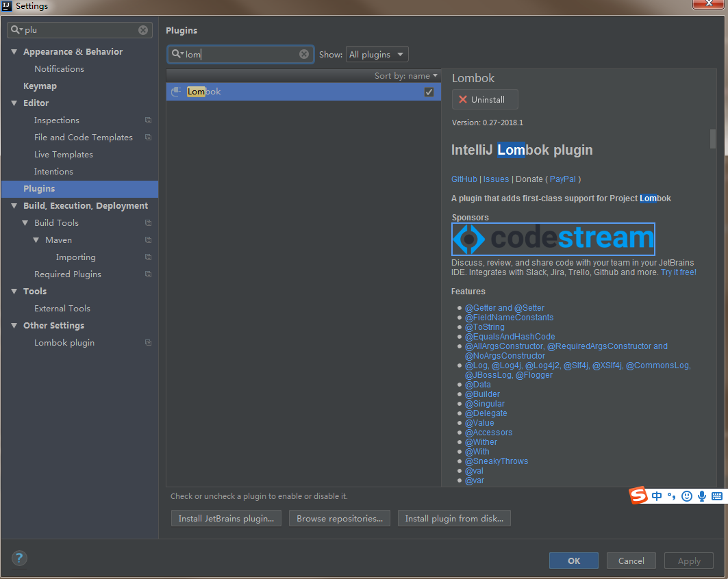
Task: Collapse the Appearance & Behavior section
Action: click(x=14, y=51)
